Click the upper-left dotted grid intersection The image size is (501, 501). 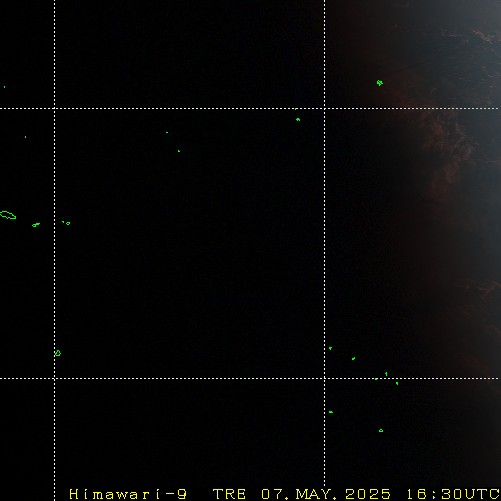pyautogui.click(x=55, y=108)
